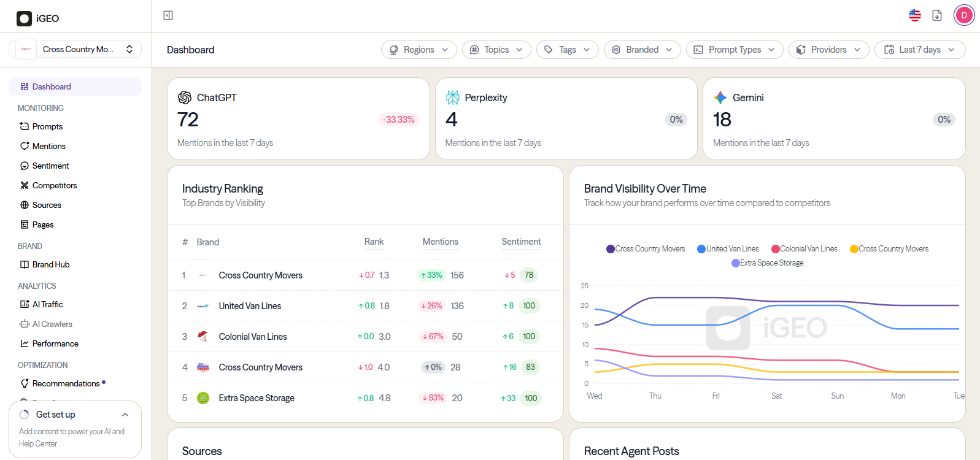Open the Help Center link

pos(38,443)
